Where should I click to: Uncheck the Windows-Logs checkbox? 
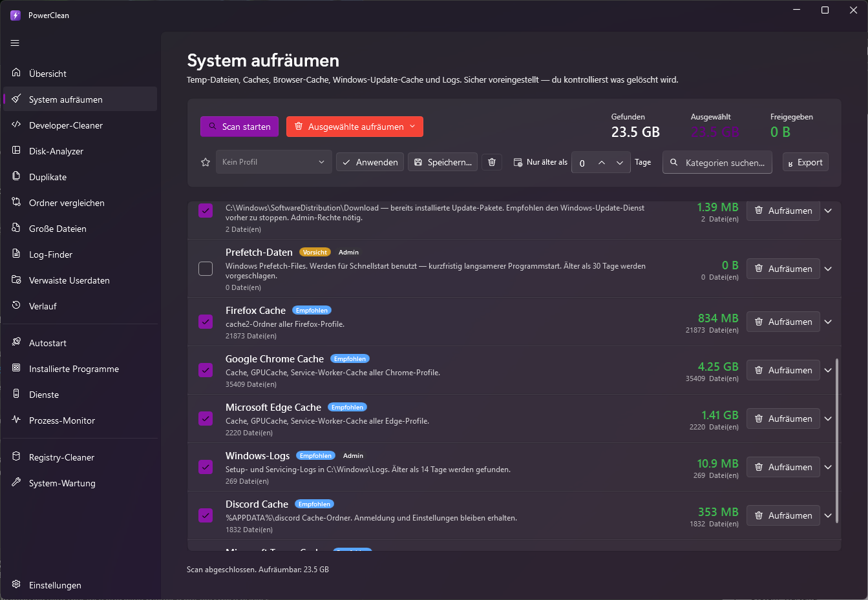tap(206, 467)
